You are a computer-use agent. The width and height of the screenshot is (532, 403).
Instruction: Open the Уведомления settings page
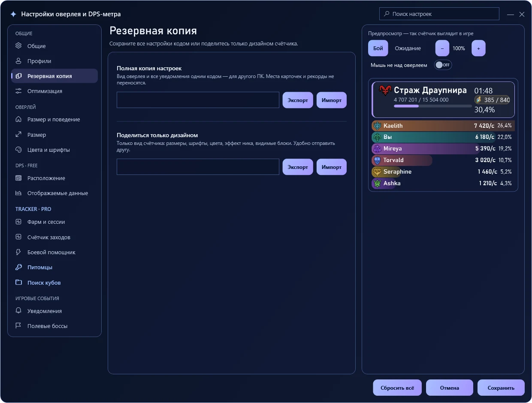pyautogui.click(x=54, y=311)
